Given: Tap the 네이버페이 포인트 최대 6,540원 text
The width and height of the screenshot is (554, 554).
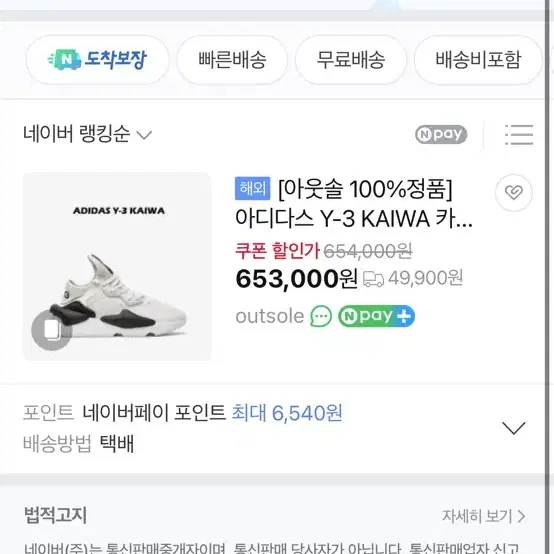Looking at the screenshot, I should 212,413.
